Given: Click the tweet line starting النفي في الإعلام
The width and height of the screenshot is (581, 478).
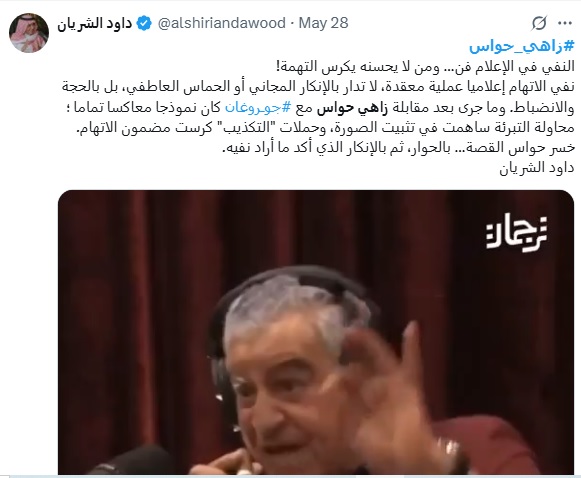Looking at the screenshot, I should (425, 67).
